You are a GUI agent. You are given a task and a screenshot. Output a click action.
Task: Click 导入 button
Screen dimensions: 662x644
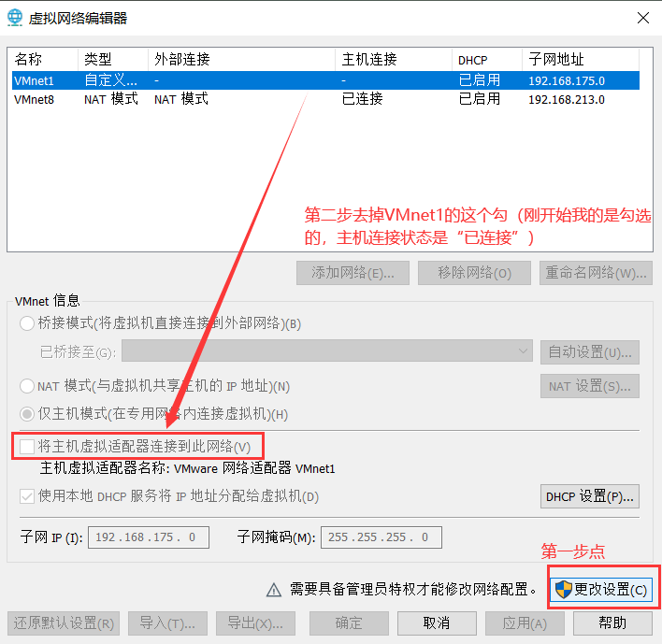(167, 623)
